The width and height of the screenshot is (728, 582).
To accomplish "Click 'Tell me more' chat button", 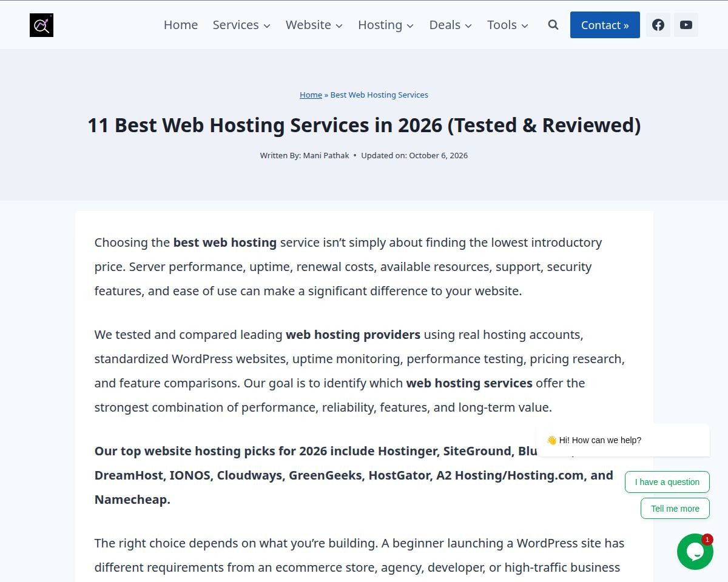I will (x=675, y=509).
